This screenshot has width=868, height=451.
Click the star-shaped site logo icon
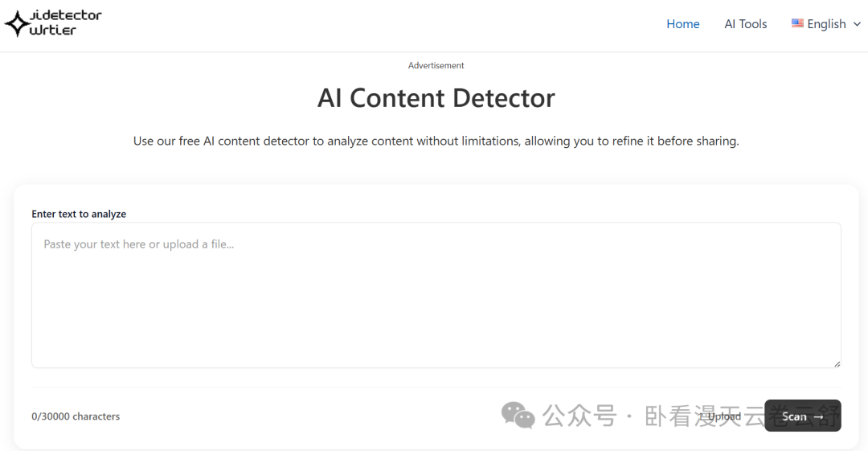tap(17, 23)
